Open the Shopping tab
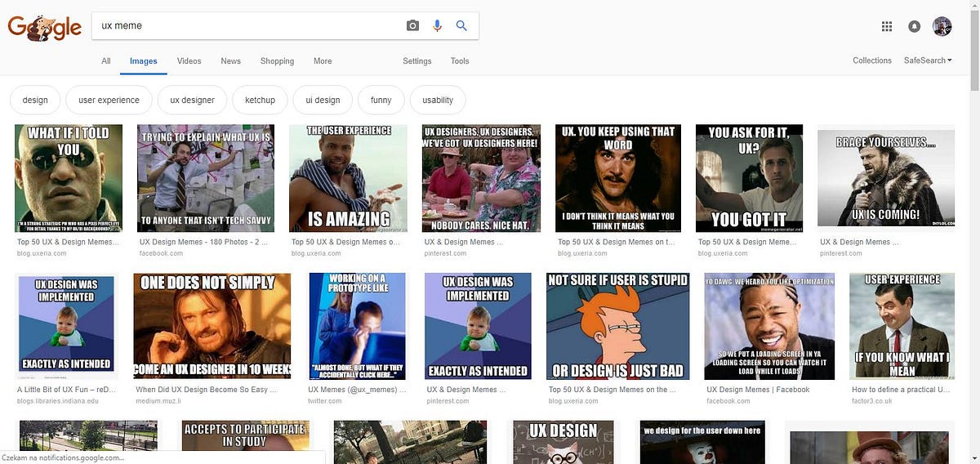980x464 pixels. pyautogui.click(x=277, y=61)
